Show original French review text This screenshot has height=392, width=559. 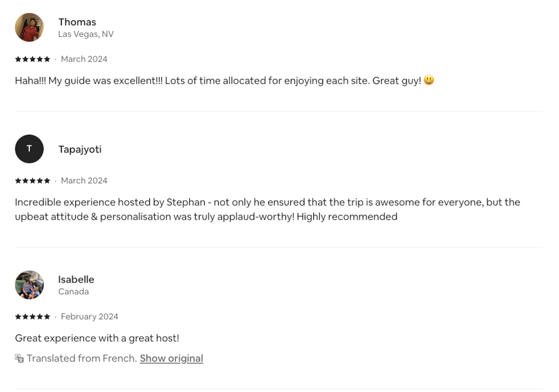171,358
